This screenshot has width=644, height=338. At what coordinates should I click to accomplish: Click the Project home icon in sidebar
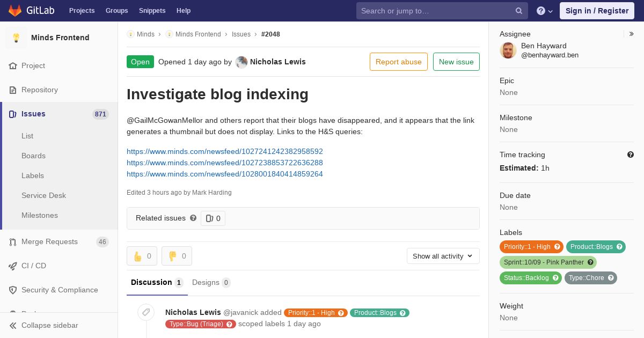point(13,66)
